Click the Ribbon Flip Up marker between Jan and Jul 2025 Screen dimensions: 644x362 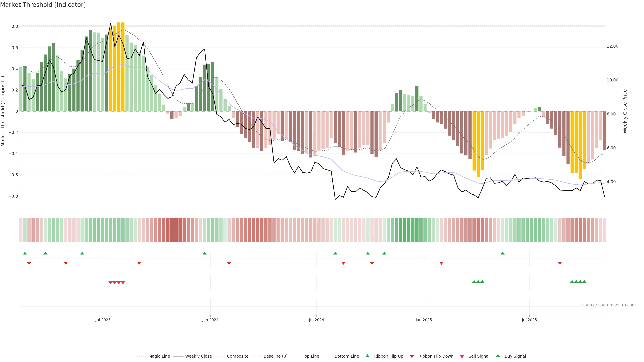pyautogui.click(x=502, y=253)
